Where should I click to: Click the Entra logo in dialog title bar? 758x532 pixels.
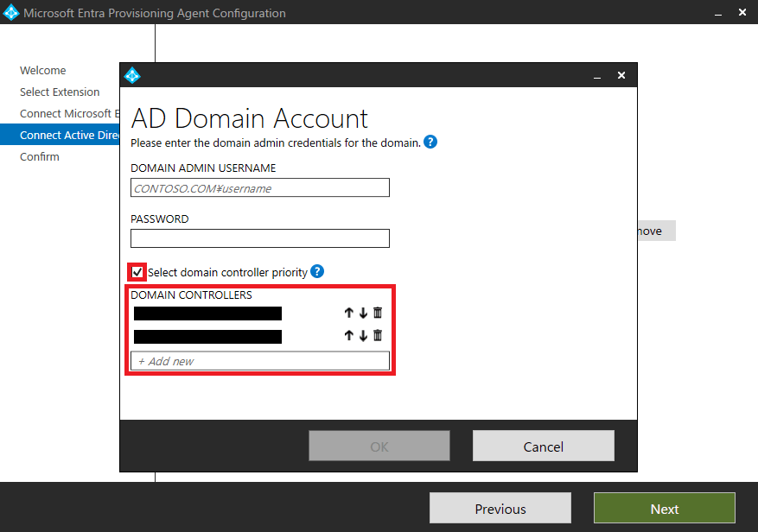(132, 75)
